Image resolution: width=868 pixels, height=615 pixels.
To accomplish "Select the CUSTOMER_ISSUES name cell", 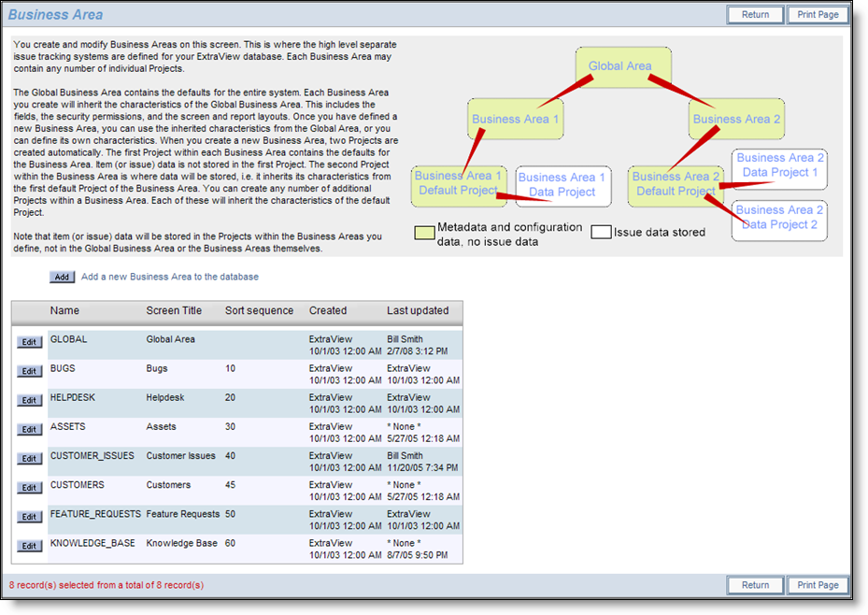I will 92,455.
